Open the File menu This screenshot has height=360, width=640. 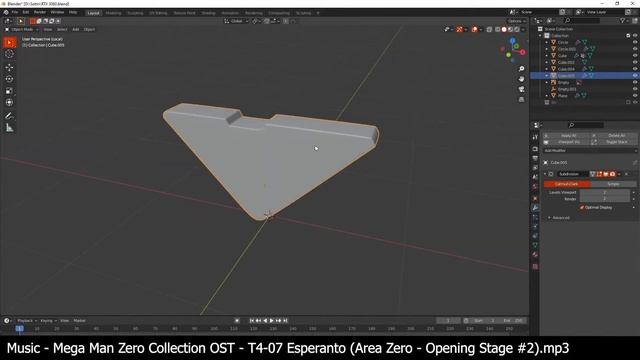pos(15,12)
